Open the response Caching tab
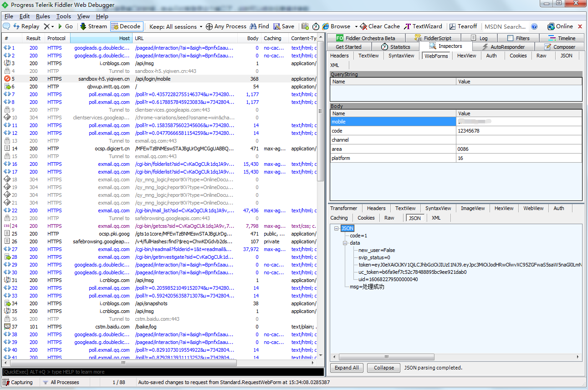This screenshot has height=390, width=588. pos(339,218)
